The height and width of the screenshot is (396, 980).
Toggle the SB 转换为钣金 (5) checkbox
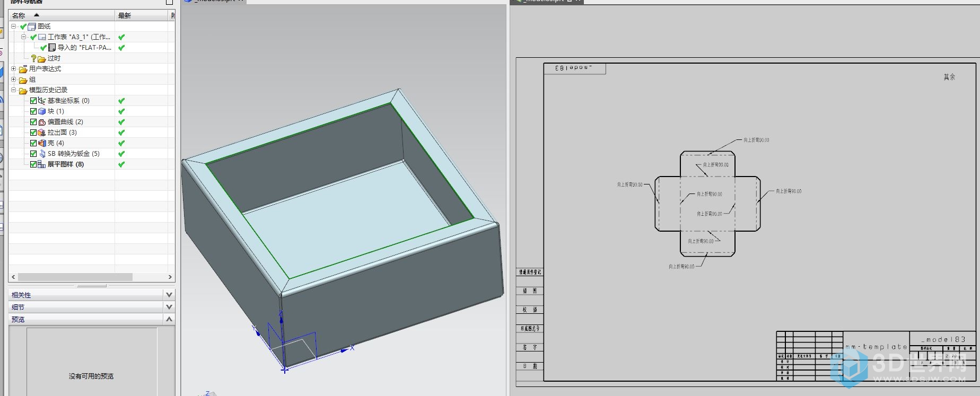click(x=33, y=154)
